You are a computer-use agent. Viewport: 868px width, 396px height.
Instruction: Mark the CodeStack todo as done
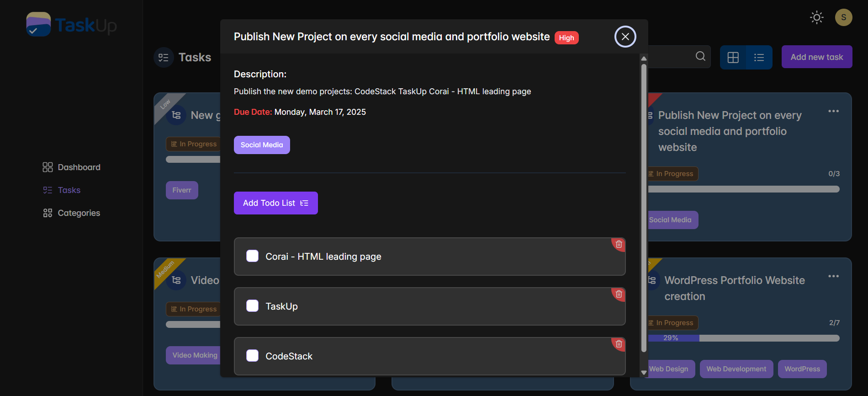tap(252, 356)
